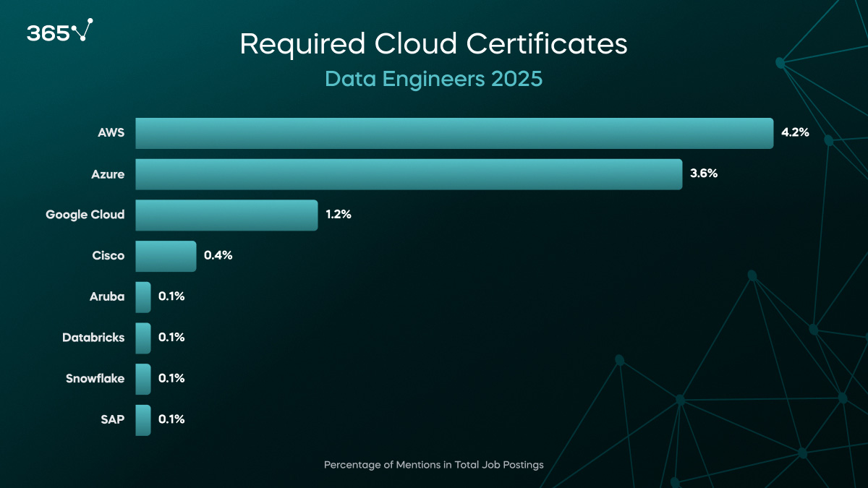Click the SAP bar
This screenshot has height=488, width=868.
pos(143,419)
